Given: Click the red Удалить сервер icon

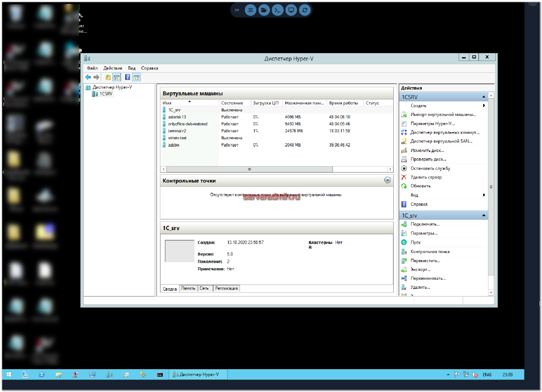Looking at the screenshot, I should pos(404,177).
